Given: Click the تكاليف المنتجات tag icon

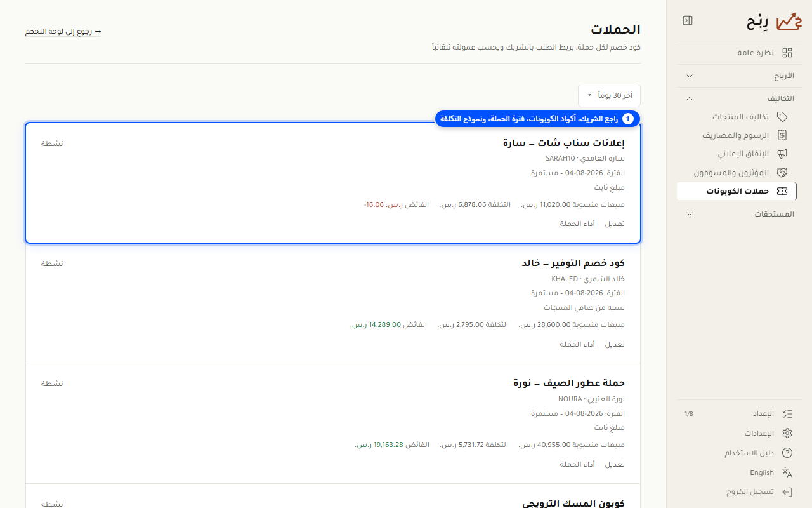Looking at the screenshot, I should coord(782,117).
